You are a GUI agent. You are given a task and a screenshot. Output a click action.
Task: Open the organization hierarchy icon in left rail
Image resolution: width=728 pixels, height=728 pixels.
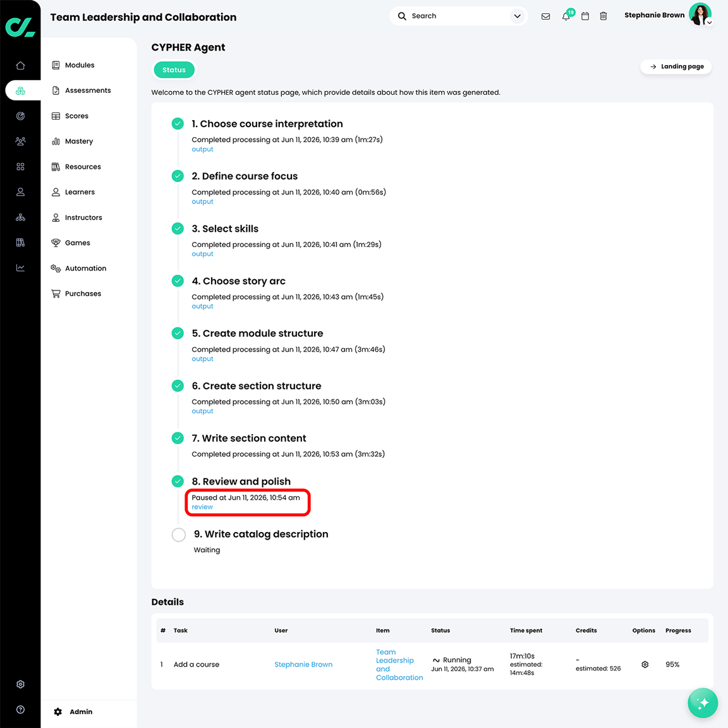click(20, 217)
